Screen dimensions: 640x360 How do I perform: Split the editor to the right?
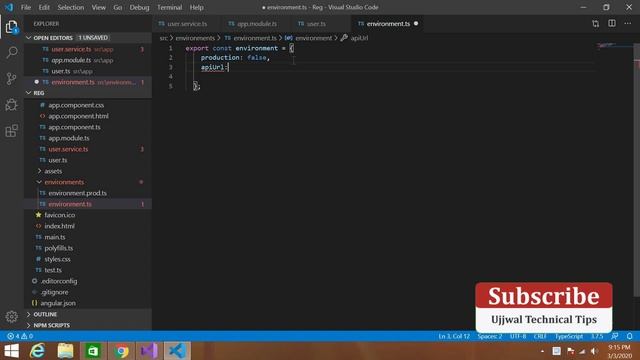pyautogui.click(x=612, y=24)
